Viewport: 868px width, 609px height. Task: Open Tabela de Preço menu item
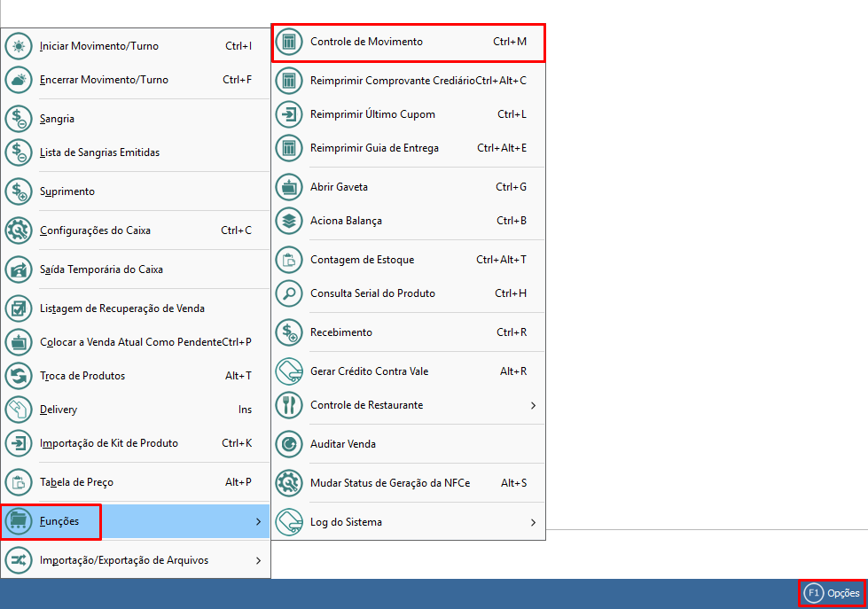(76, 482)
